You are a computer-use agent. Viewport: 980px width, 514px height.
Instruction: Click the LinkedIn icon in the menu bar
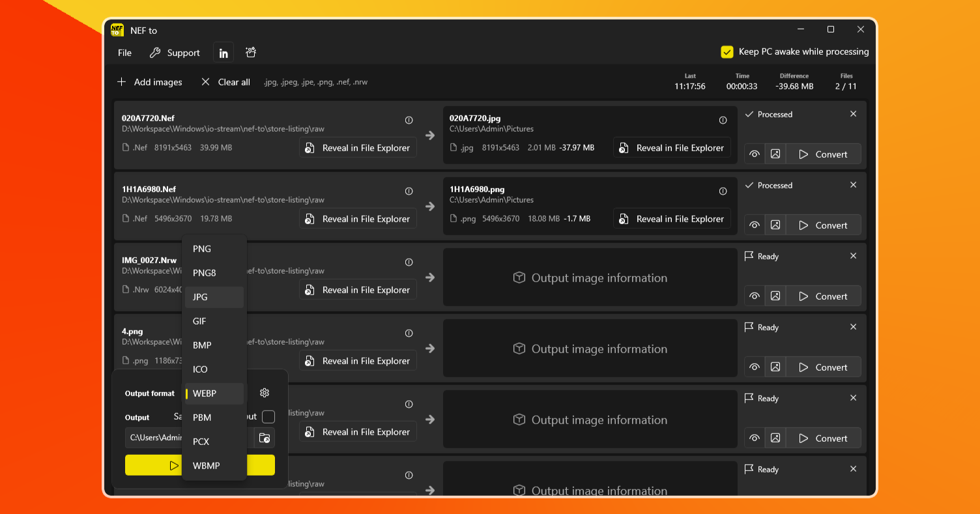point(223,53)
